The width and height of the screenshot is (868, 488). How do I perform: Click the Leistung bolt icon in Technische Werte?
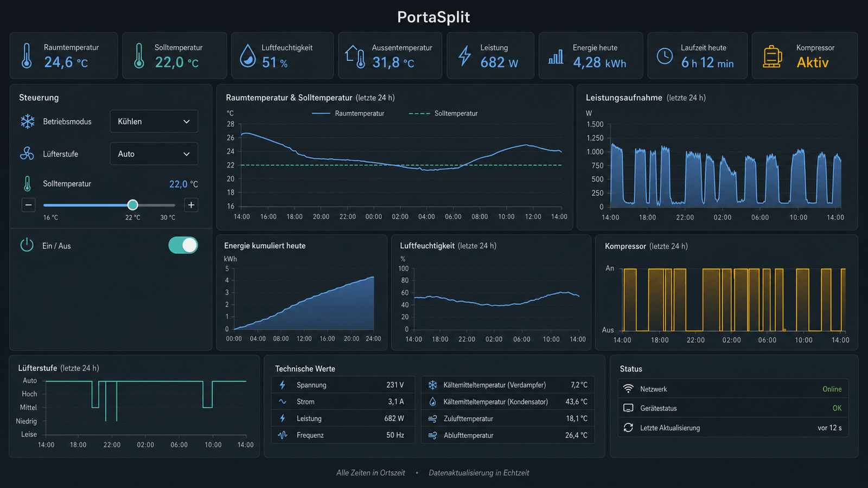point(283,419)
